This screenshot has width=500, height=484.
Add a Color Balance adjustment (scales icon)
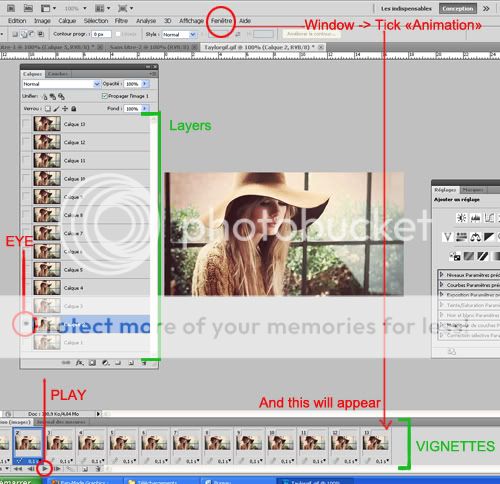coord(475,237)
